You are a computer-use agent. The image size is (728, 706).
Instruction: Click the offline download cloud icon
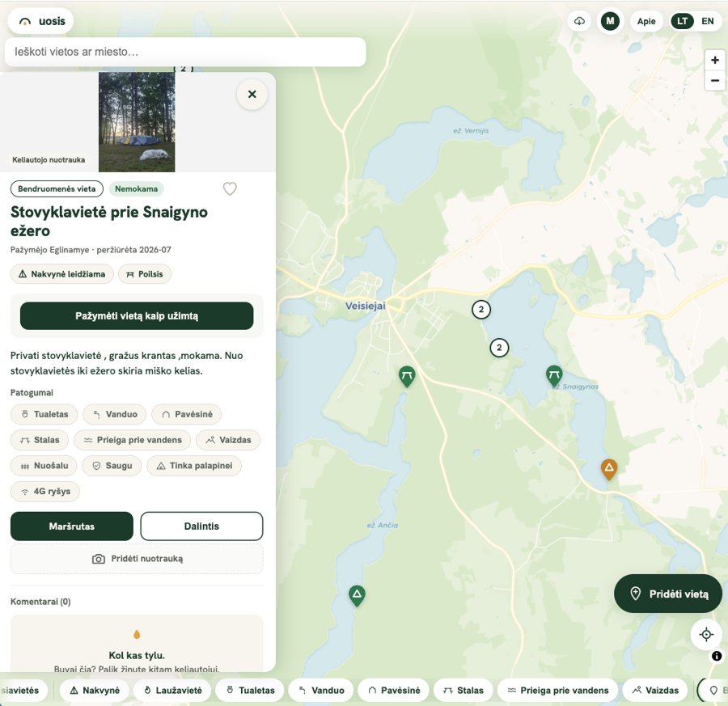[x=579, y=21]
